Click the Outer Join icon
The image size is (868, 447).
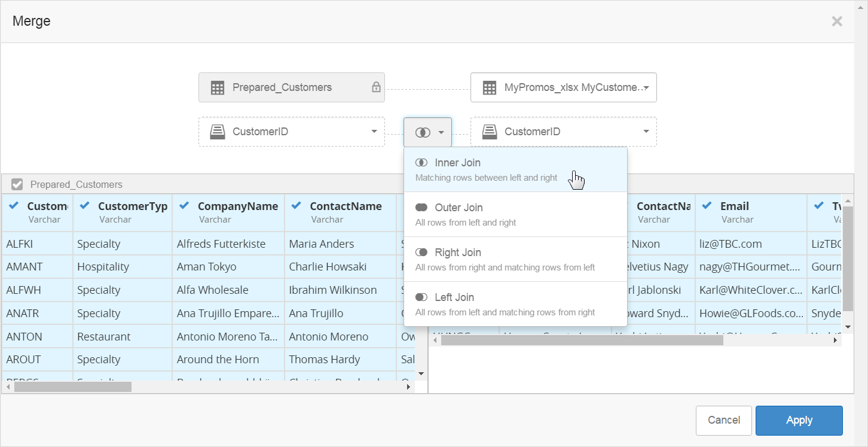click(421, 208)
